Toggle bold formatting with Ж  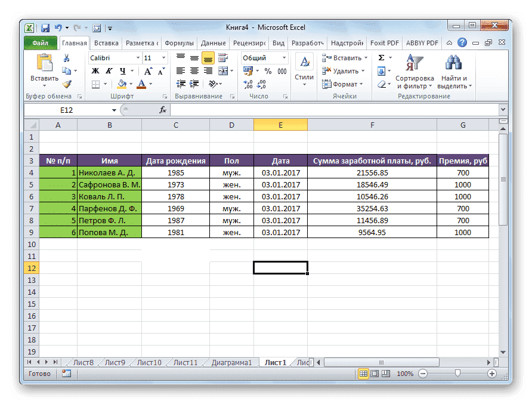click(95, 70)
